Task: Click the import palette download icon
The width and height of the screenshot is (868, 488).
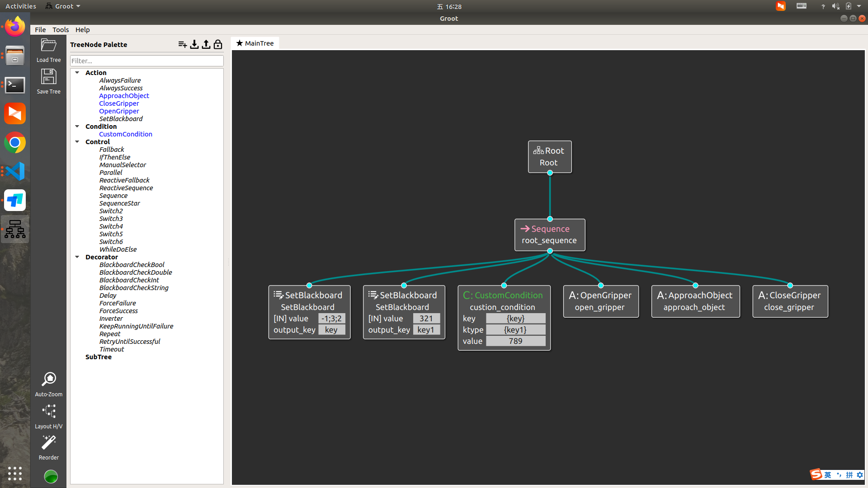Action: [194, 44]
